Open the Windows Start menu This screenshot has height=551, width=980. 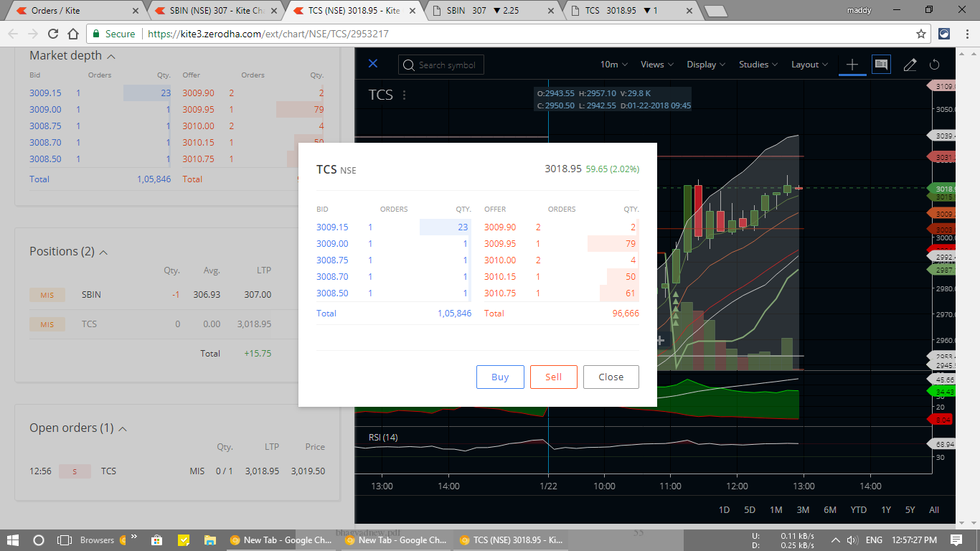(14, 540)
